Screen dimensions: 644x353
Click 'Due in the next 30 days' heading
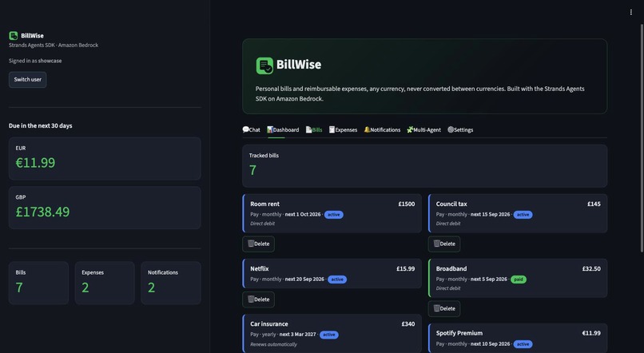[x=40, y=125]
